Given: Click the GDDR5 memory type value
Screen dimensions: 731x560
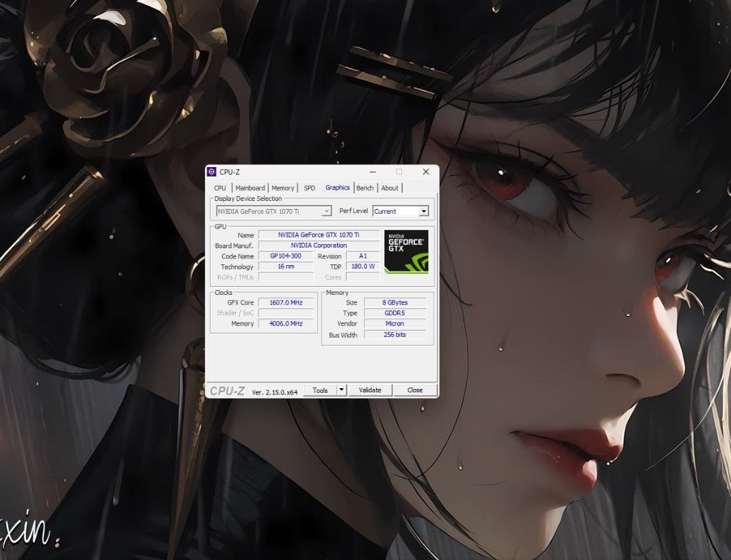Looking at the screenshot, I should (x=395, y=313).
